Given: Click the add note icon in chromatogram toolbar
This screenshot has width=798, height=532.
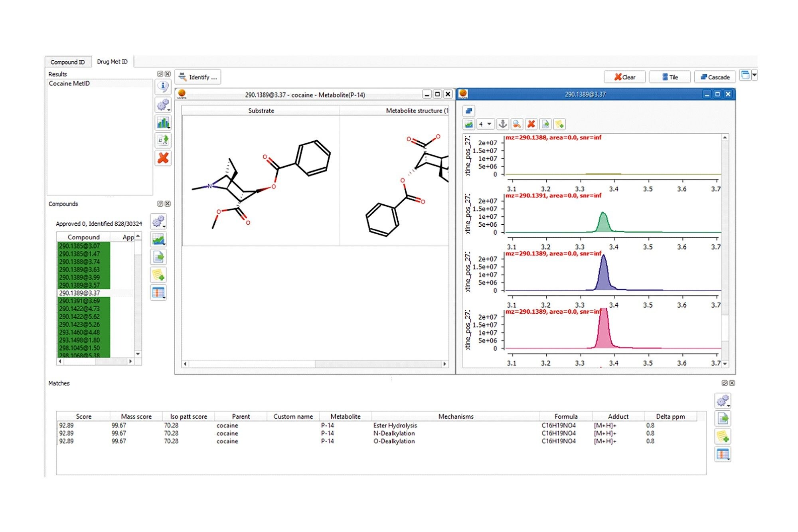Looking at the screenshot, I should (559, 124).
